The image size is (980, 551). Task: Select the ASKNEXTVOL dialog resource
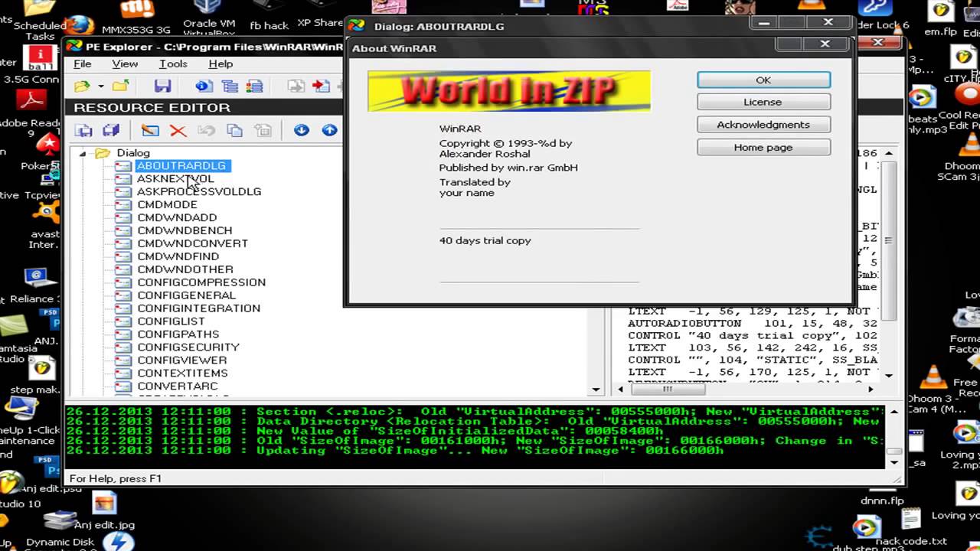pos(175,178)
